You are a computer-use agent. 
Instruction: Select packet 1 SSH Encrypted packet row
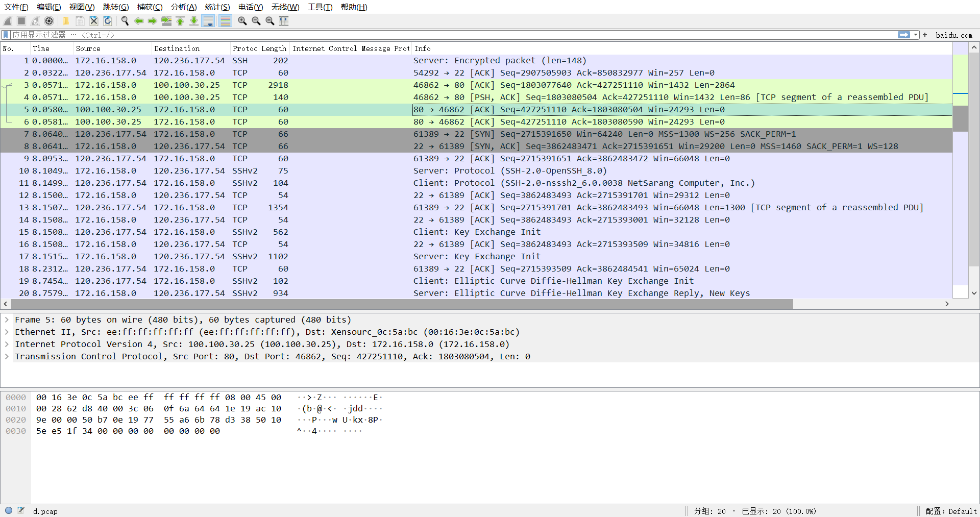coord(476,60)
